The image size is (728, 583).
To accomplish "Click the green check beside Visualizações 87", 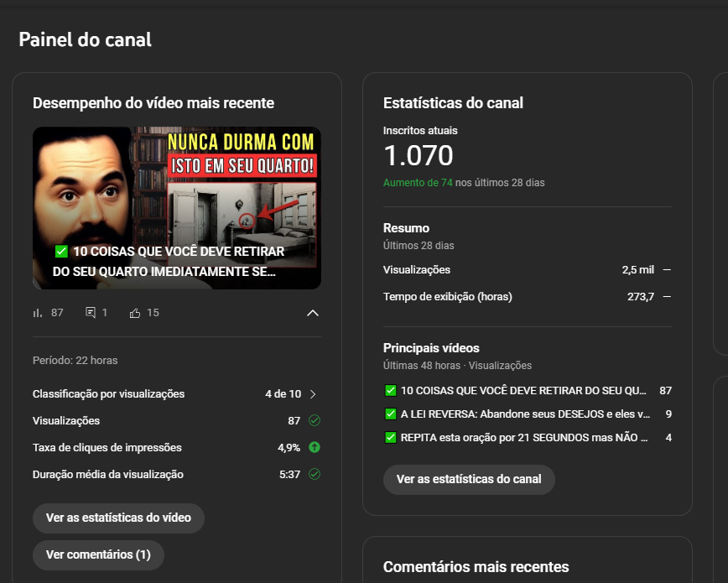I will tap(315, 421).
